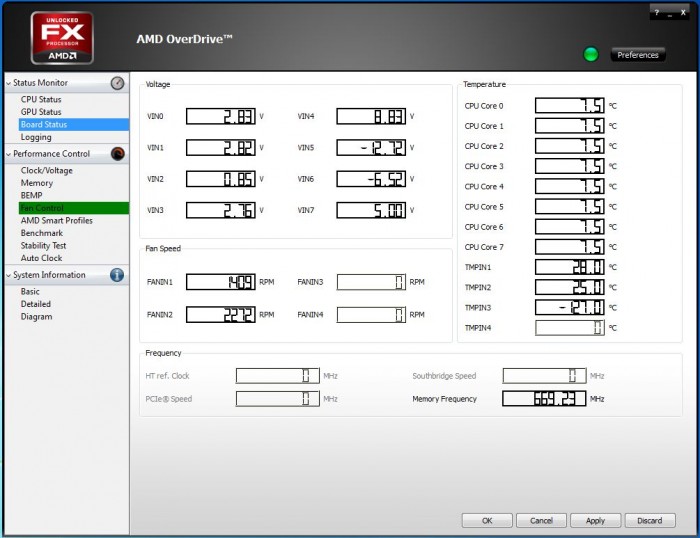
Task: Click the FANIN1 RPM readout
Action: [221, 282]
